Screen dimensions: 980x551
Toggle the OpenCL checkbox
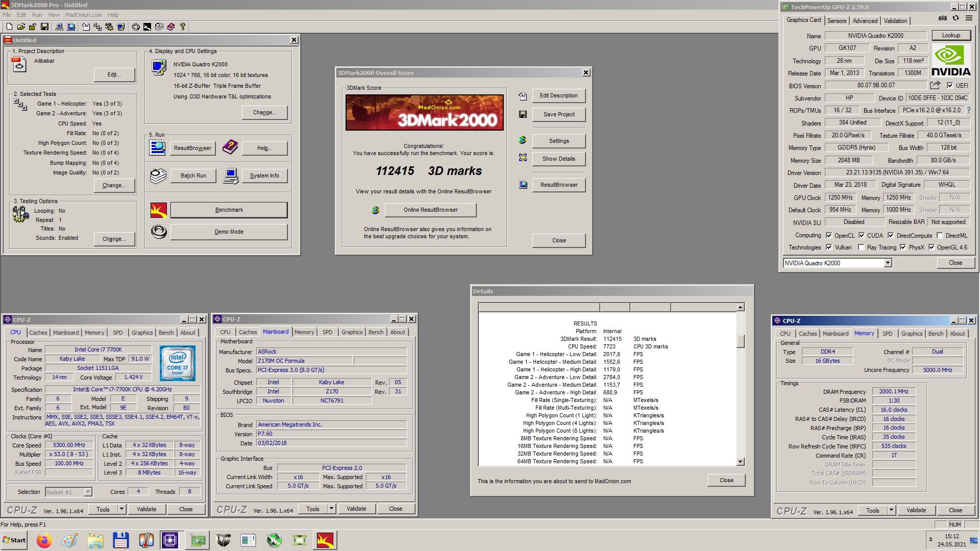tap(829, 235)
